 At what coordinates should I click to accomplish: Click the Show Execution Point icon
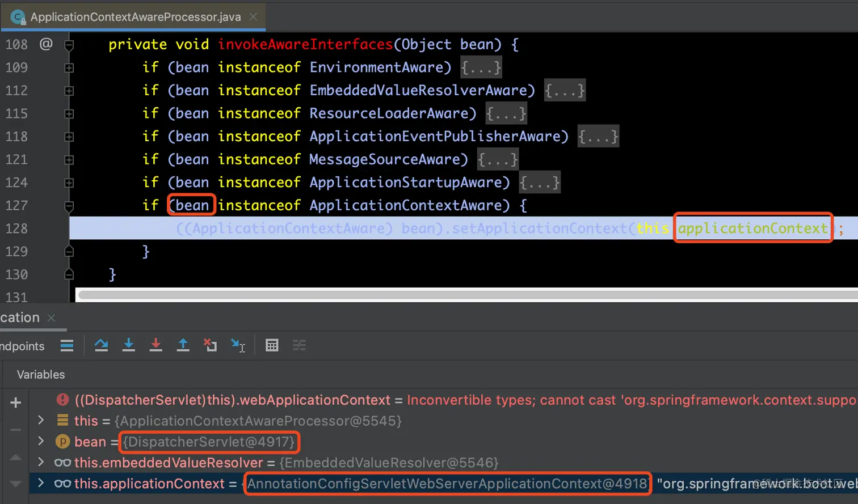(x=67, y=345)
